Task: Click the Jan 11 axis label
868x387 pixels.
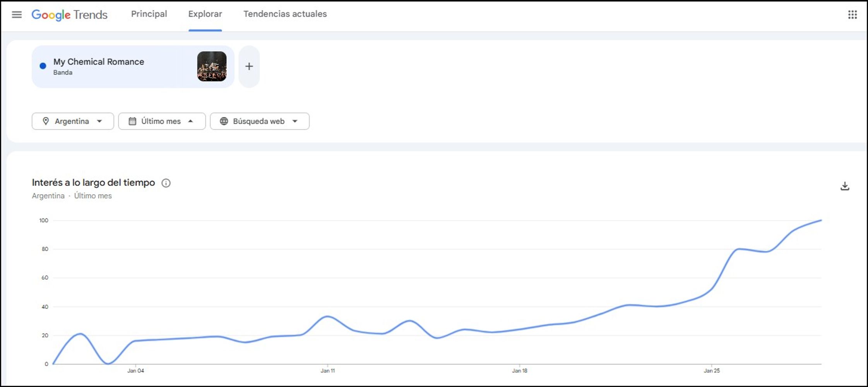Action: pos(328,371)
